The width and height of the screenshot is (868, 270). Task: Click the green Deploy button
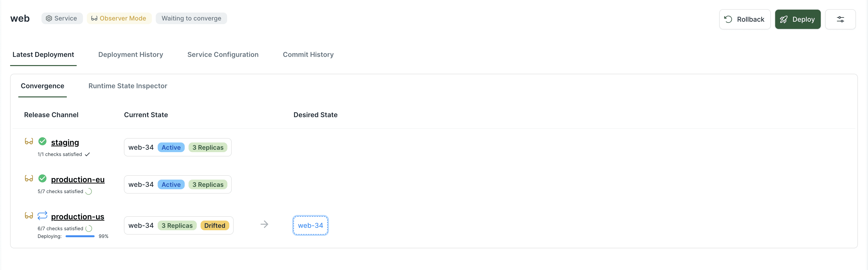tap(798, 19)
